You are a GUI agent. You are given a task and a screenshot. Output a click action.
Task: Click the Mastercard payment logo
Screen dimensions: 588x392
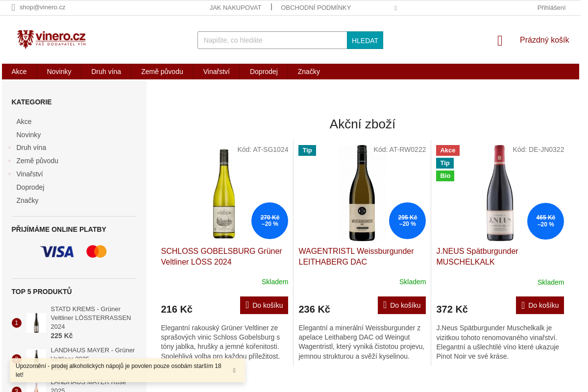[97, 251]
